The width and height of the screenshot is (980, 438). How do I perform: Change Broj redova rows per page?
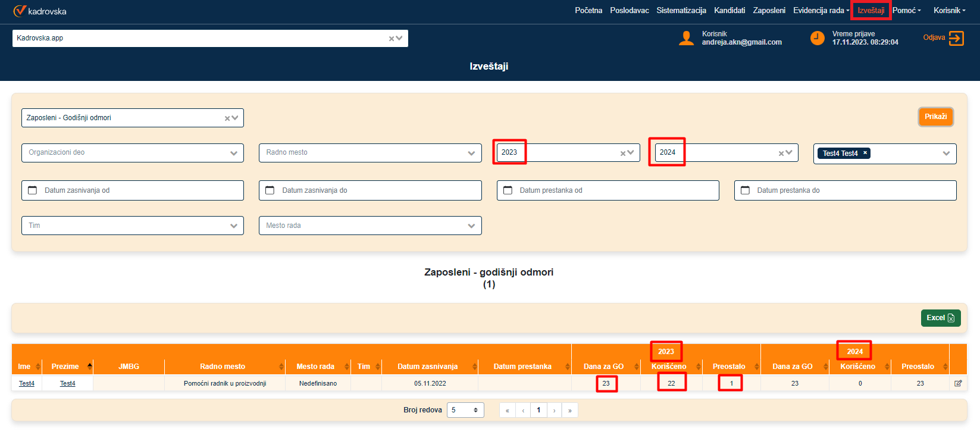pos(465,410)
